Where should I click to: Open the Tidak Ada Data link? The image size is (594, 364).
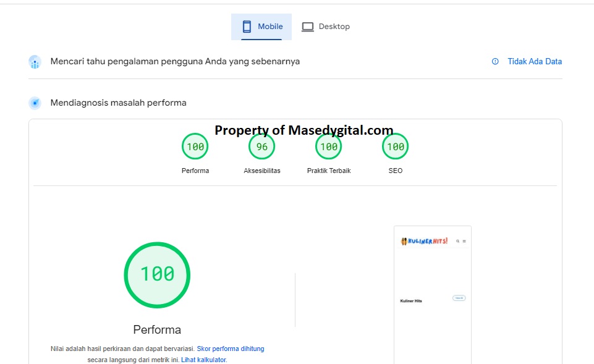click(535, 61)
